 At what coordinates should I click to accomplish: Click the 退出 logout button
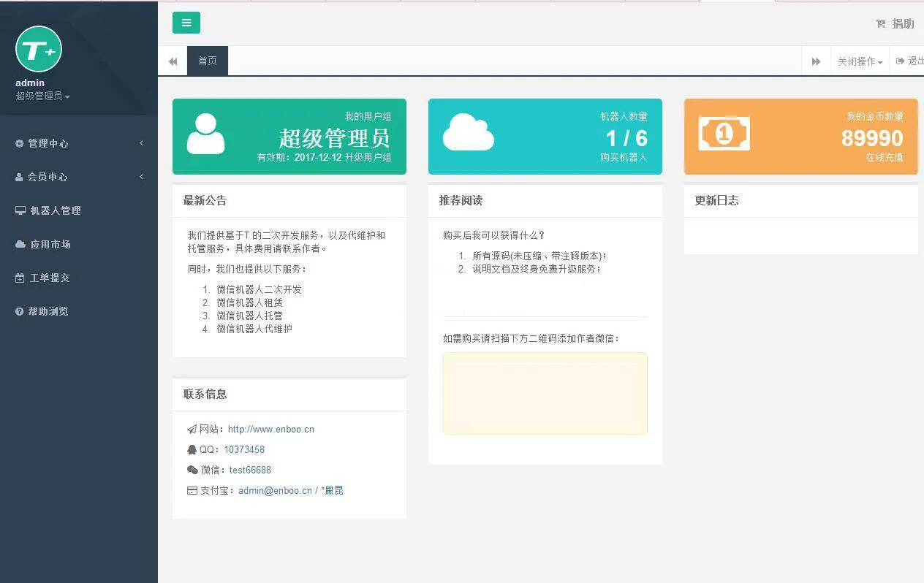911,61
